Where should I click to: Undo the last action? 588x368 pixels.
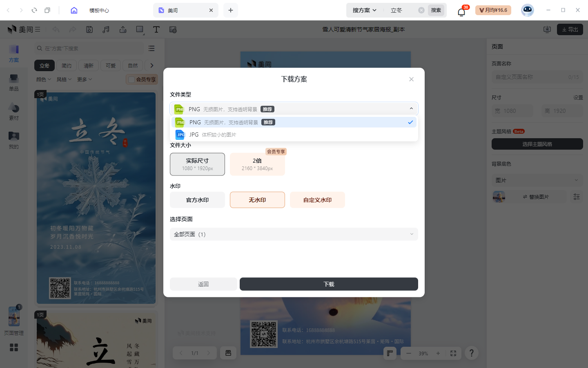pos(56,29)
